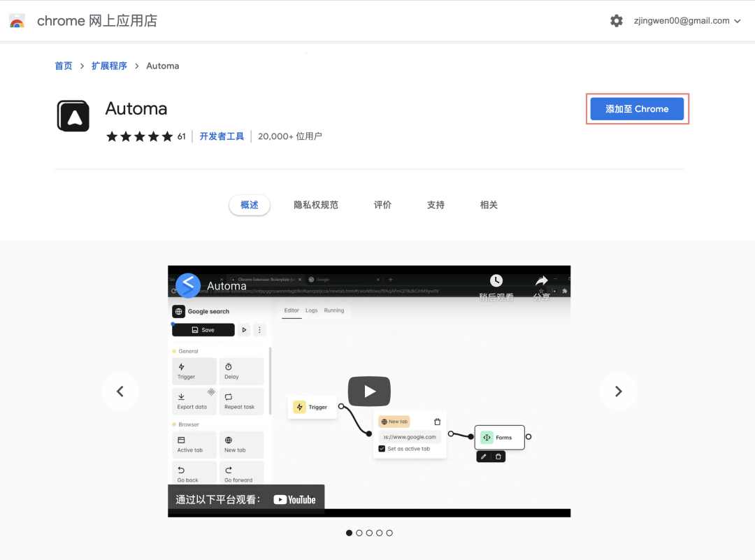Show the next screenshot with right arrow

coord(618,392)
